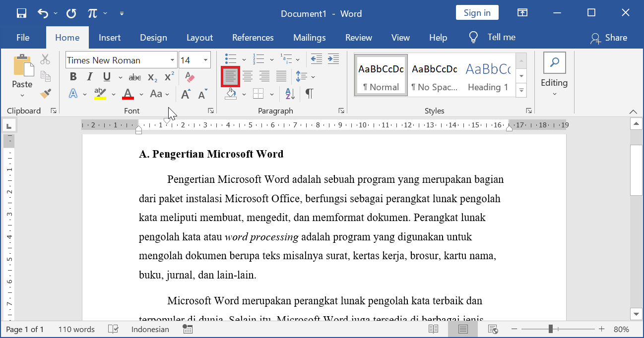644x338 pixels.
Task: Apply the red font color
Action: (x=128, y=94)
